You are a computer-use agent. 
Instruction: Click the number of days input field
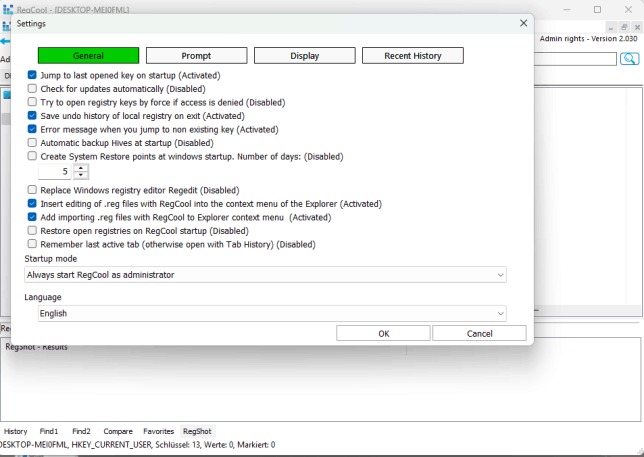pos(55,172)
